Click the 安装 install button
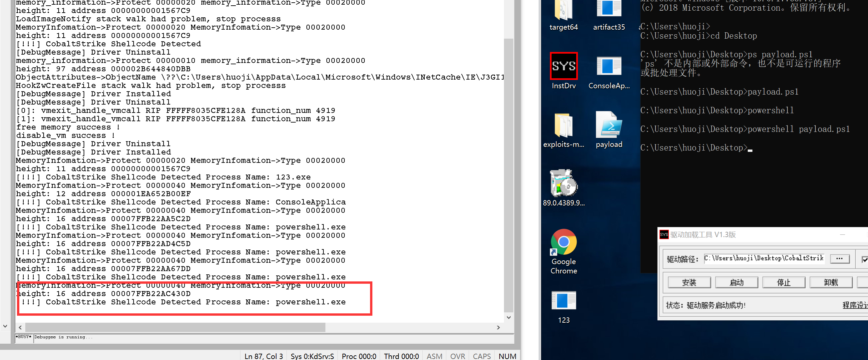868x360 pixels. point(689,282)
